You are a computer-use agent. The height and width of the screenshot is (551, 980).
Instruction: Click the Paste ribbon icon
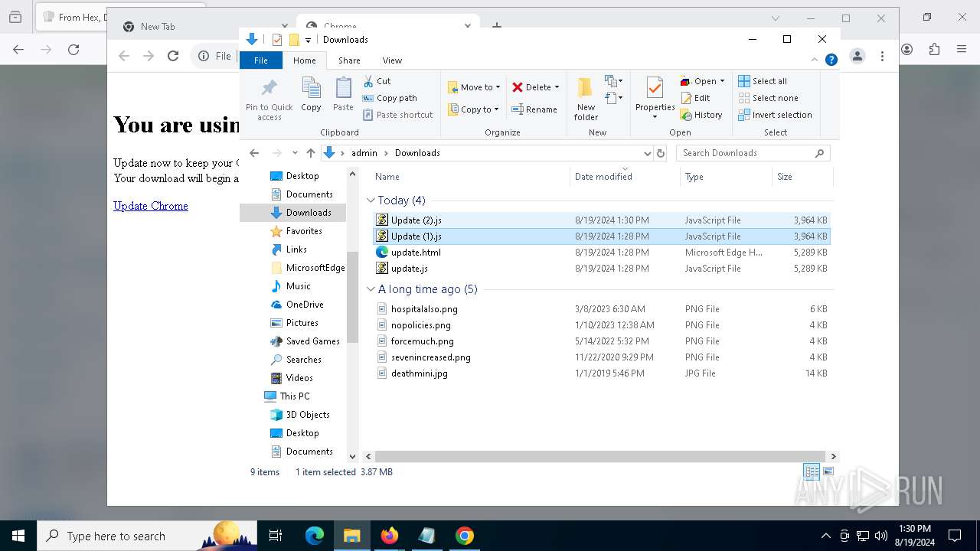[x=343, y=95]
